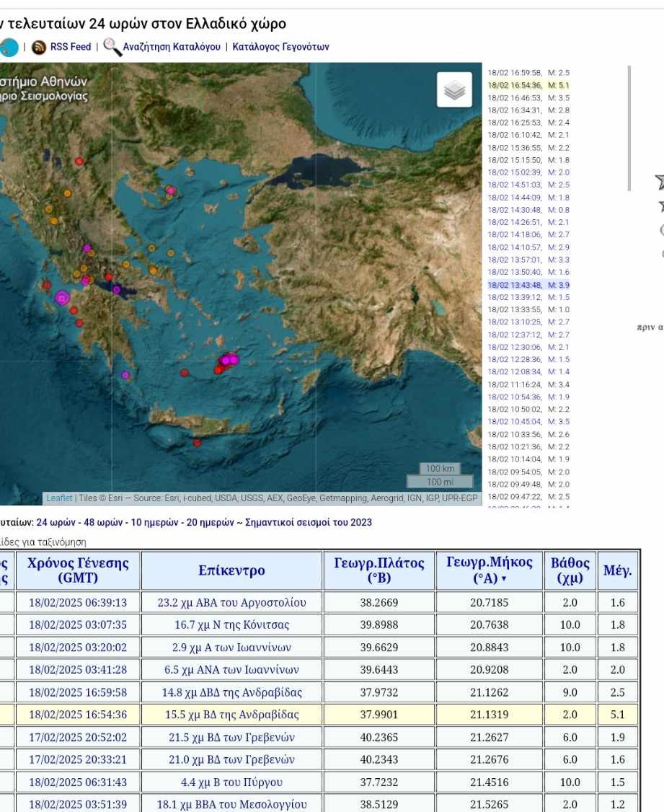Image resolution: width=664 pixels, height=812 pixels.
Task: Click the magnifying glass catalog search icon
Action: (x=111, y=48)
